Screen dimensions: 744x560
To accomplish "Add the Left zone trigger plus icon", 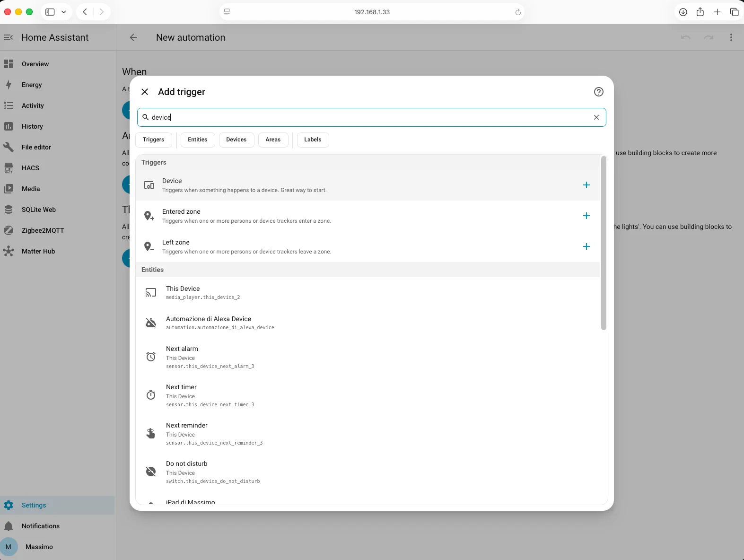I will tap(586, 246).
